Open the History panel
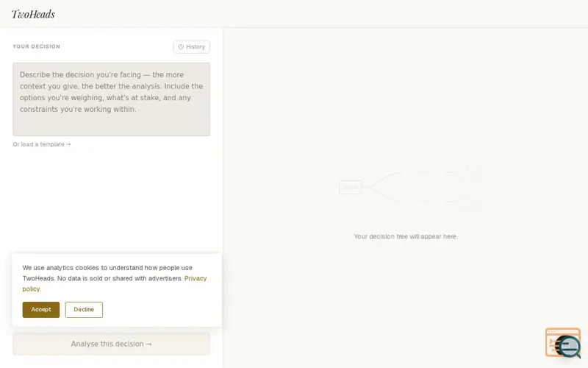588x368 pixels. point(191,47)
